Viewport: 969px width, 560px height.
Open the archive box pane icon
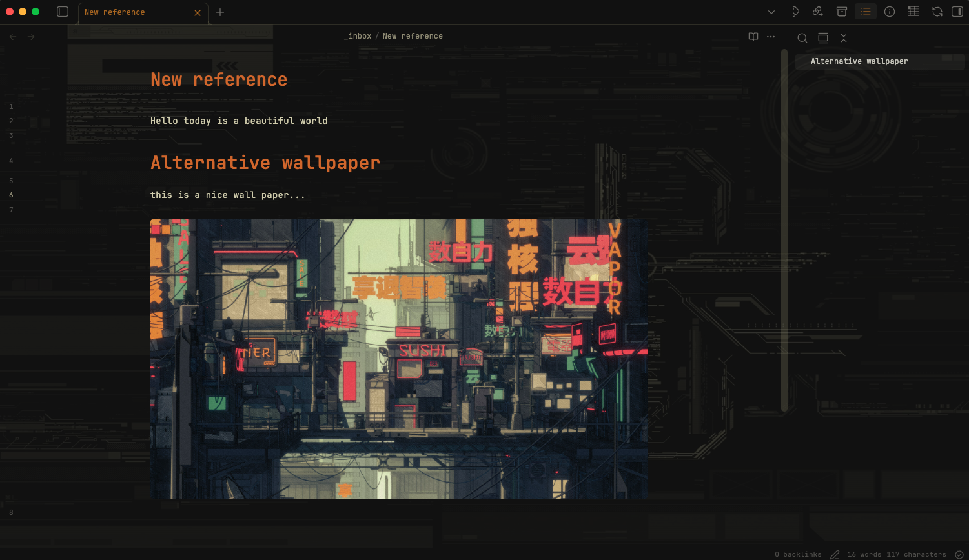[842, 12]
